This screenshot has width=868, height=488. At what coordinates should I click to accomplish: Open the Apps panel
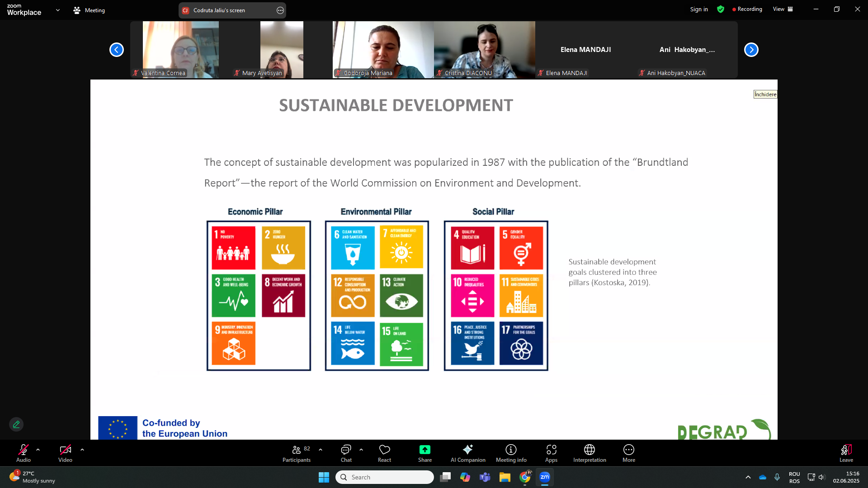click(x=551, y=453)
